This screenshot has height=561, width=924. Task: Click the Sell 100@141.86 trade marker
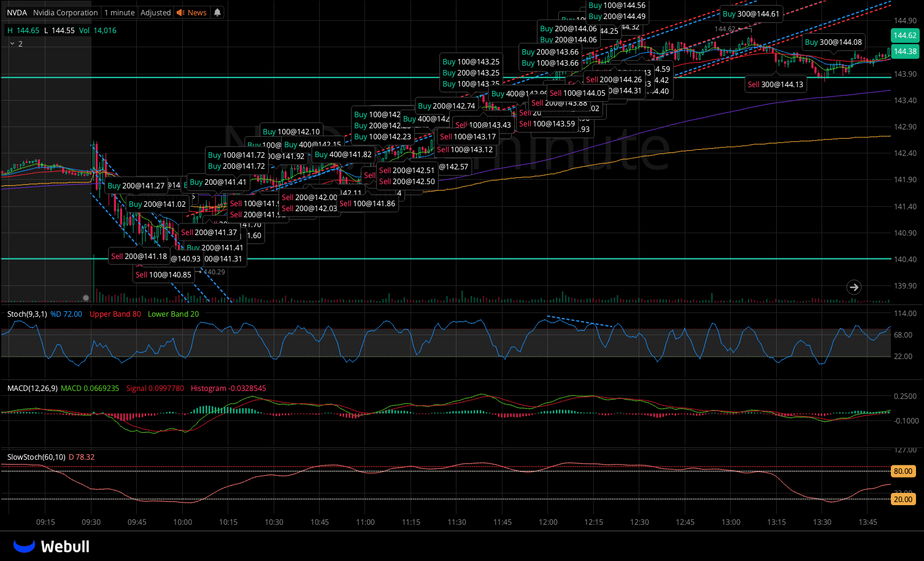pos(368,204)
